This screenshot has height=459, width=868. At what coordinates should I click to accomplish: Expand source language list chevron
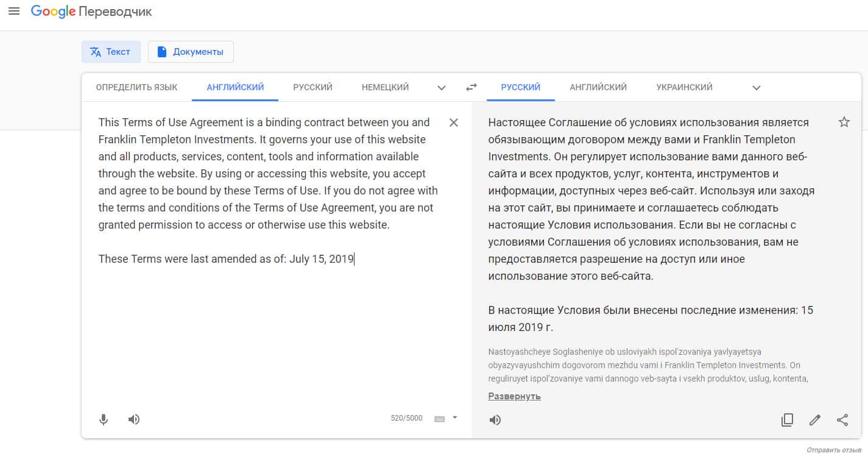[442, 88]
